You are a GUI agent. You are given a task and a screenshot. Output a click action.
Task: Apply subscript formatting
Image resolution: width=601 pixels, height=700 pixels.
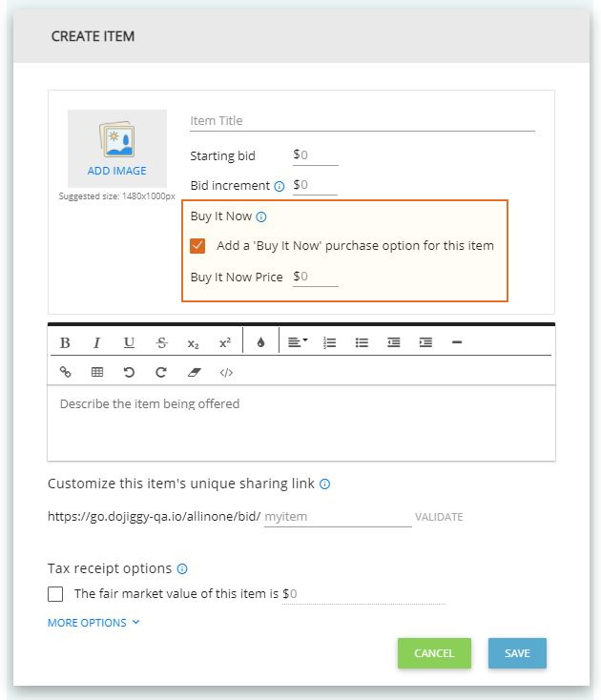click(x=193, y=343)
